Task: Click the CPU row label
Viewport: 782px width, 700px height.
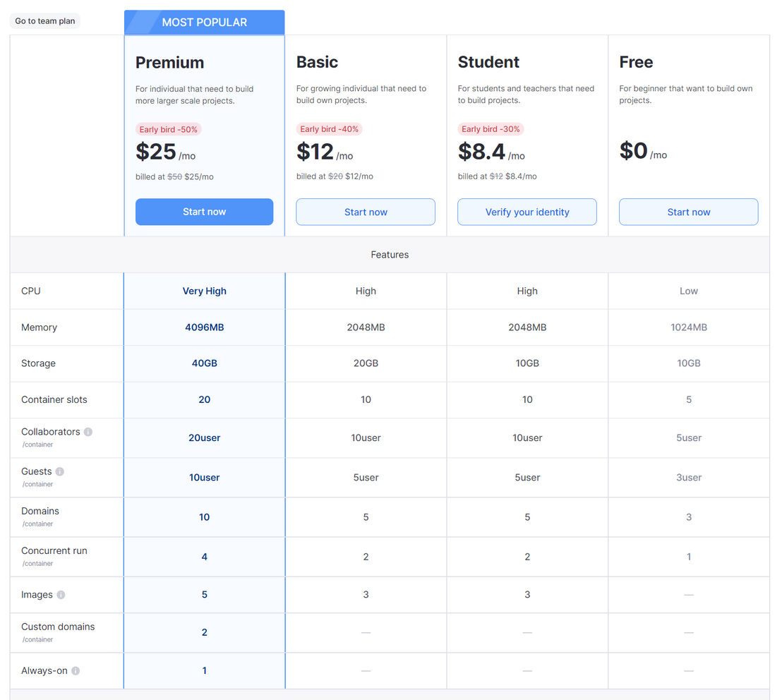Action: [31, 291]
